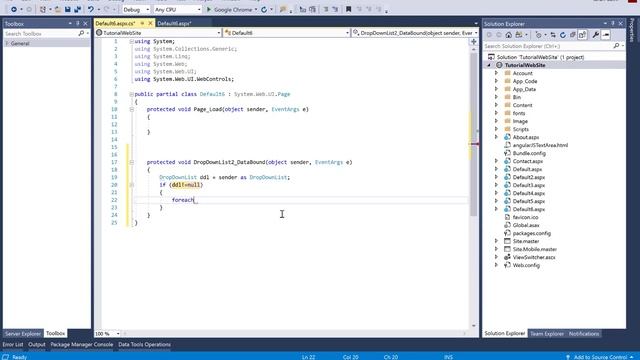Select packages.config in Solution Explorer
The width and height of the screenshot is (640, 360).
click(531, 233)
